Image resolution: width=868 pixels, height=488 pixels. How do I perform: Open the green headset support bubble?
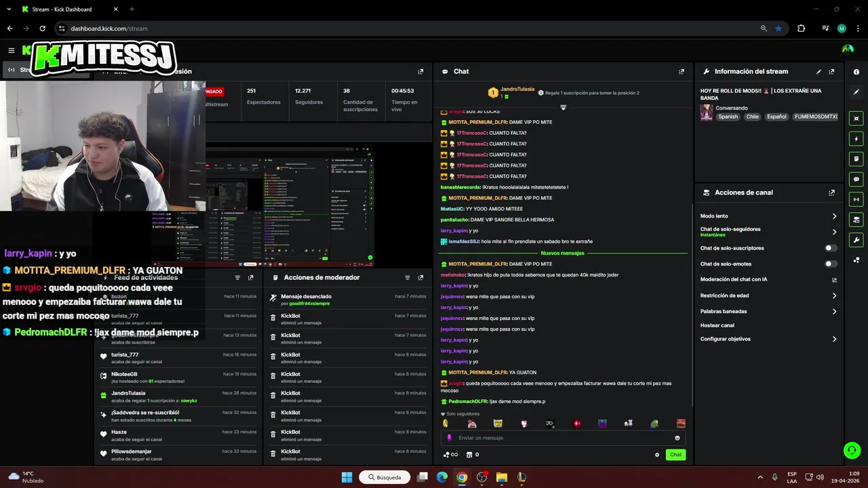point(851,449)
